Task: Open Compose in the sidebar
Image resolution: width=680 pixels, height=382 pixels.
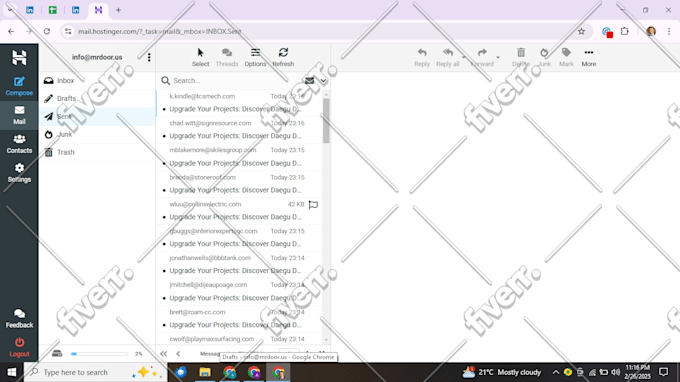Action: pos(19,86)
